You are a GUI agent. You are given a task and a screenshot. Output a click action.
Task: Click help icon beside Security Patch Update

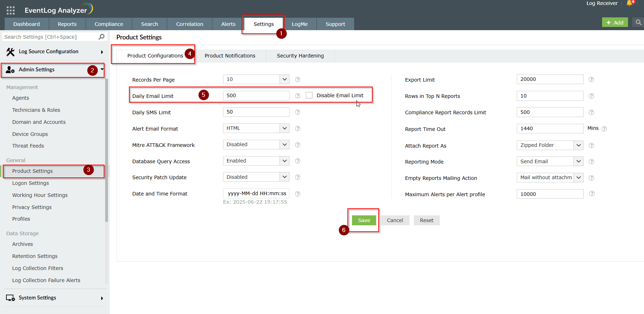298,177
